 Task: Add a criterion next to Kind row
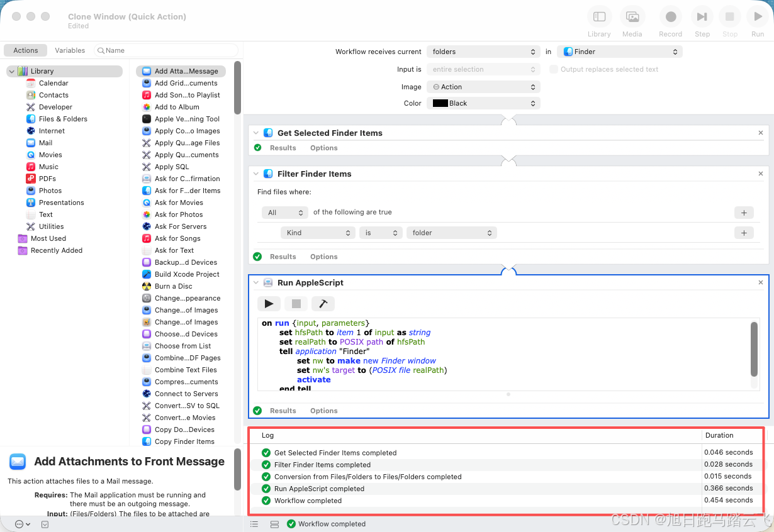click(744, 233)
